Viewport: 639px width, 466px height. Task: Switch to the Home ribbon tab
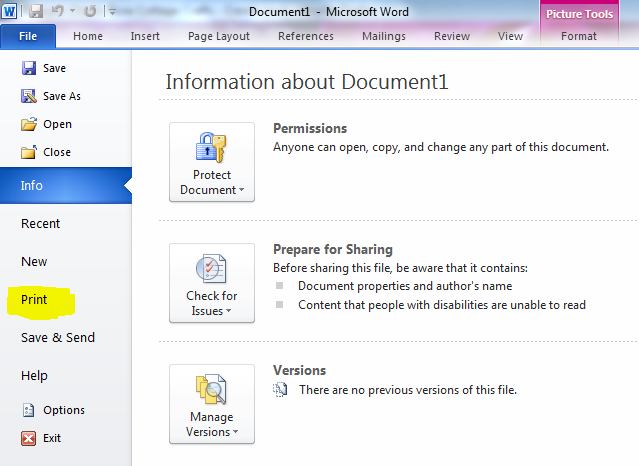pyautogui.click(x=88, y=36)
